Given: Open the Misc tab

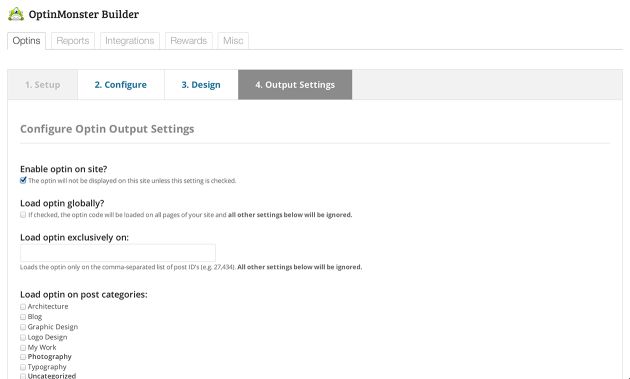Looking at the screenshot, I should pos(233,41).
